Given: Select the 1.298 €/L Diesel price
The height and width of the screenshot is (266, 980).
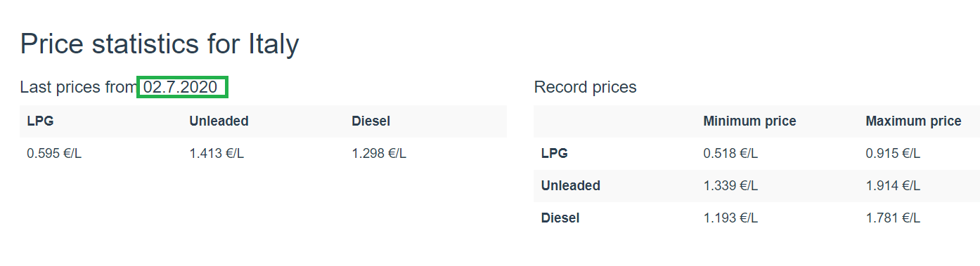Looking at the screenshot, I should click(379, 154).
